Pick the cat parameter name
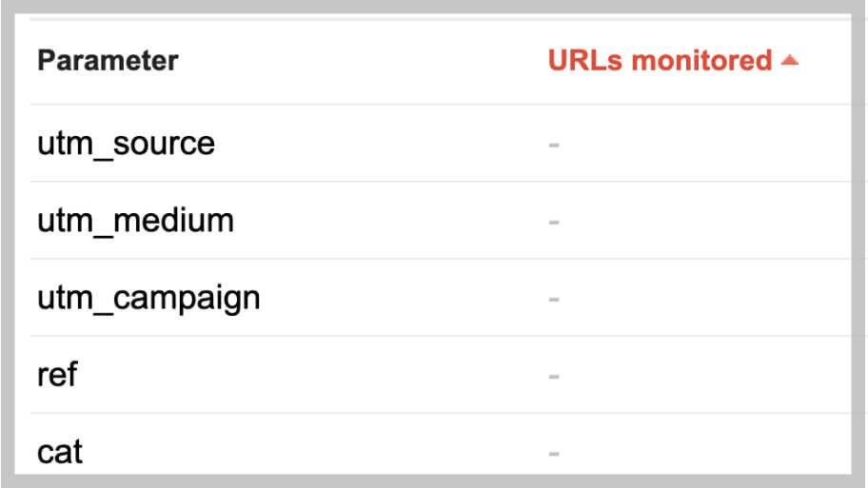Screen dimensions: 868x488 (60, 452)
